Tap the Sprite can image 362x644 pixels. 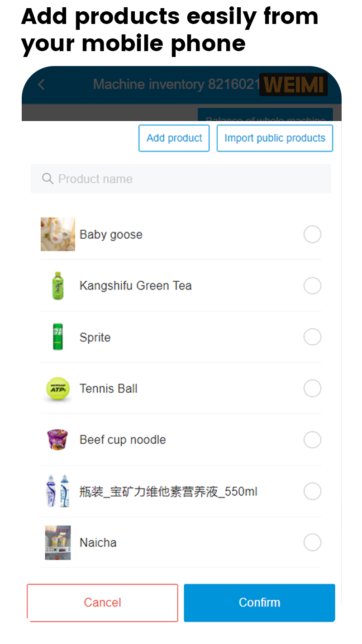[x=58, y=337]
